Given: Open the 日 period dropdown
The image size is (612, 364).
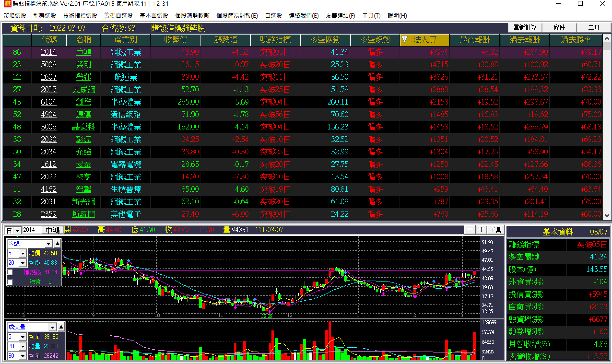Looking at the screenshot, I should [17, 231].
